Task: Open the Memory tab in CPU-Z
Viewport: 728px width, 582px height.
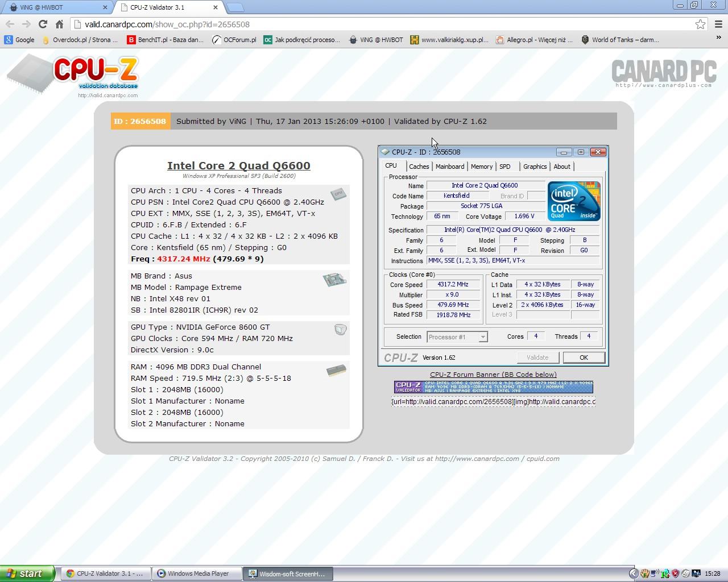Action: point(481,167)
